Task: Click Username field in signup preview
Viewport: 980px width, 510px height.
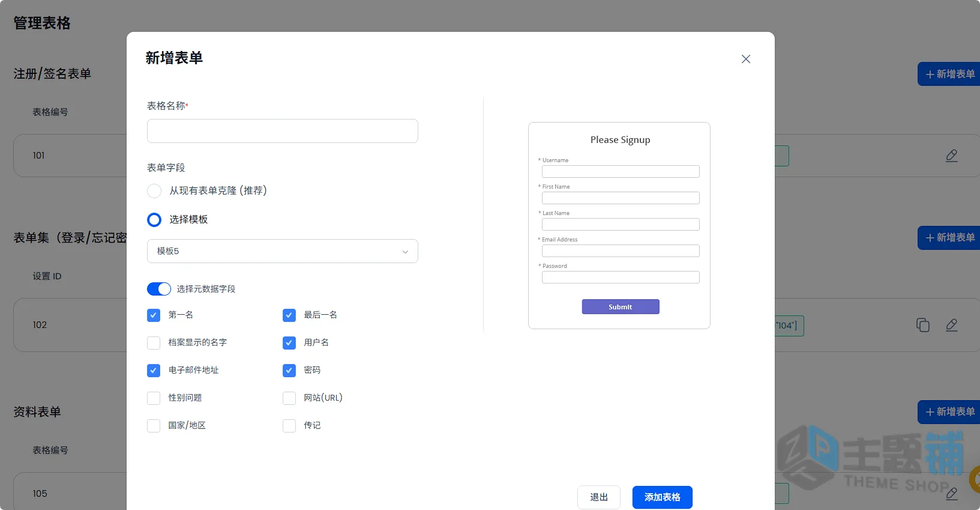Action: tap(621, 172)
